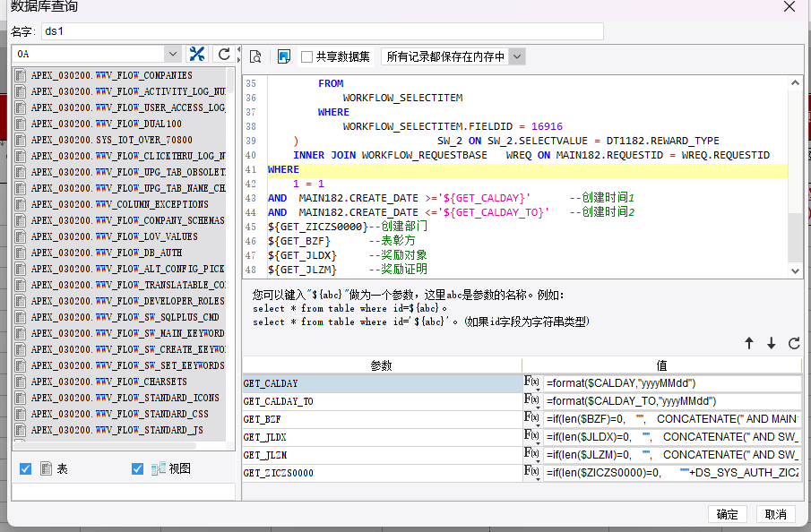Click the table search box below checkboxes

[124, 492]
